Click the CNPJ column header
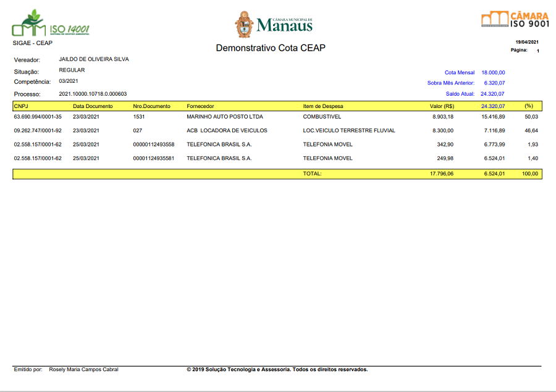 tap(21, 106)
